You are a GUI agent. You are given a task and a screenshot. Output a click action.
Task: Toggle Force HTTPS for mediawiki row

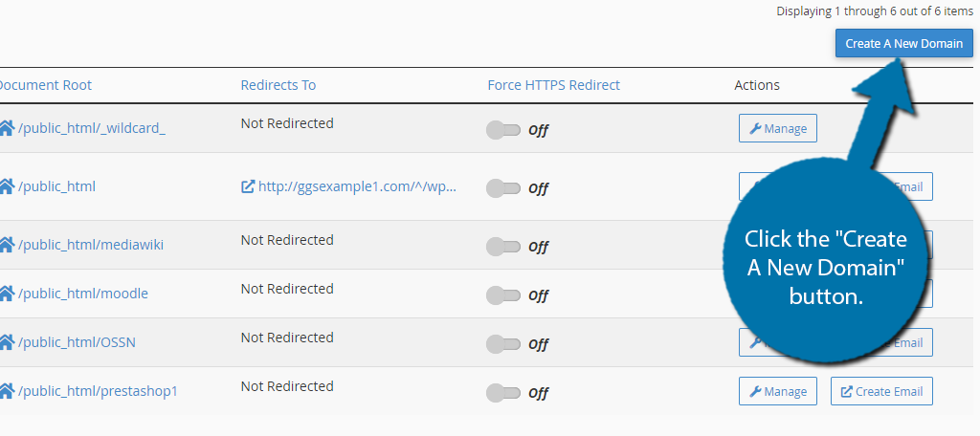pos(503,247)
